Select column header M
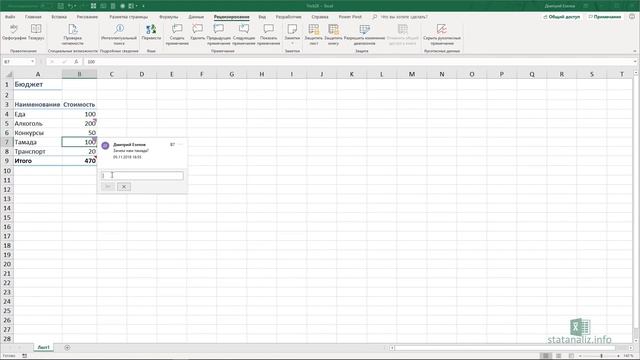This screenshot has height=360, width=640. coord(412,74)
